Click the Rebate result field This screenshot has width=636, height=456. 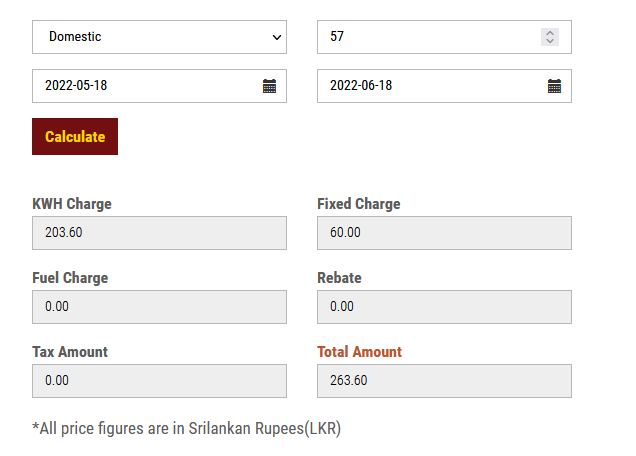[444, 307]
